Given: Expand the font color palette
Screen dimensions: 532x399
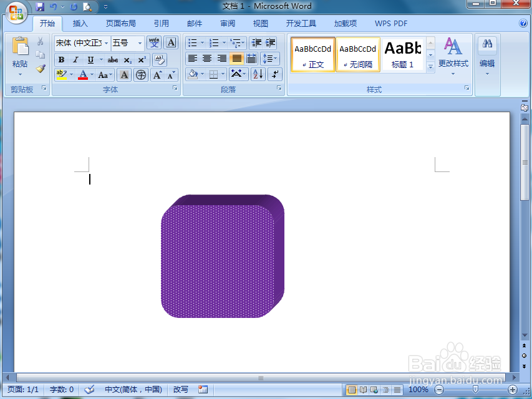Looking at the screenshot, I should point(92,75).
